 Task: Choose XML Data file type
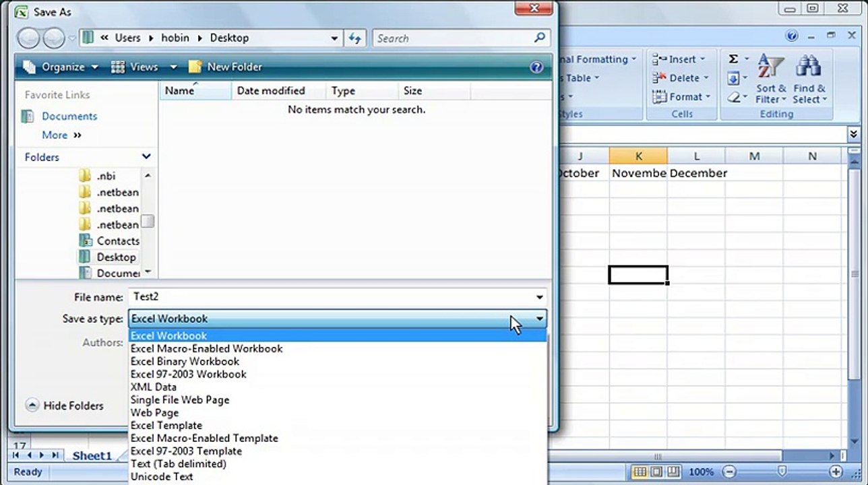(338, 387)
